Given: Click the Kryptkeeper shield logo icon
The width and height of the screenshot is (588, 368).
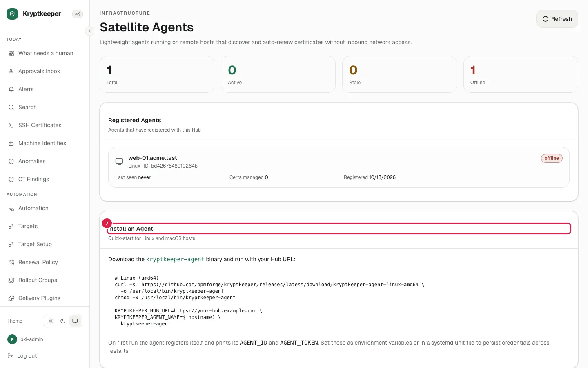Looking at the screenshot, I should click(x=12, y=14).
